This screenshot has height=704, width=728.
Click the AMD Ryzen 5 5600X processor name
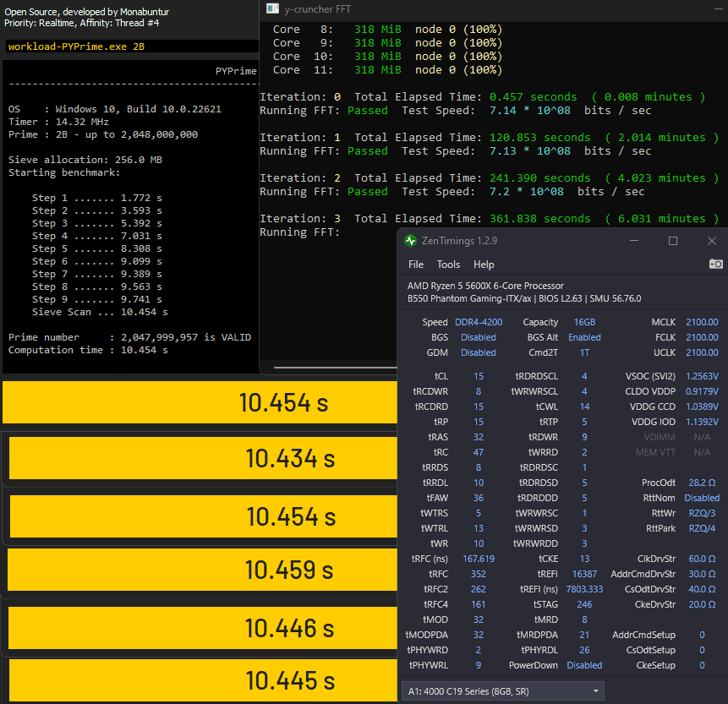point(485,286)
